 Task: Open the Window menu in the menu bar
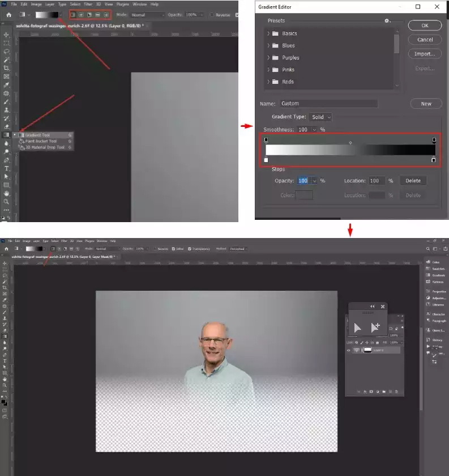[x=139, y=4]
